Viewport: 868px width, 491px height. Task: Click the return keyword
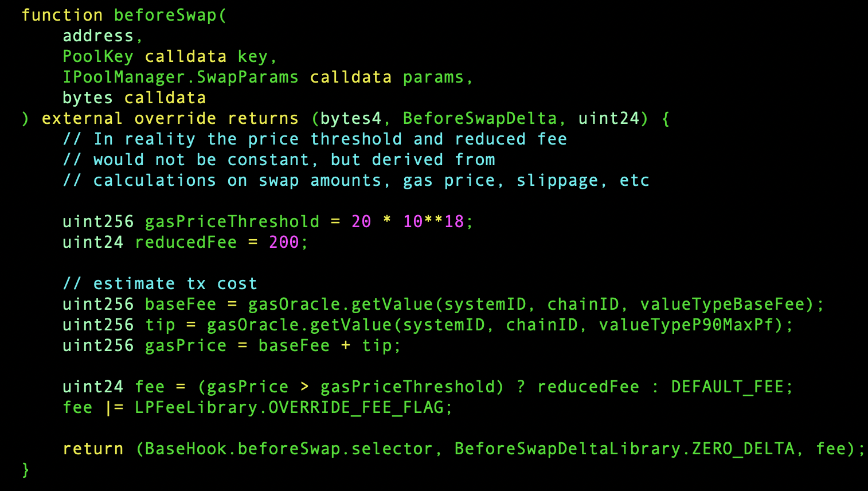93,449
